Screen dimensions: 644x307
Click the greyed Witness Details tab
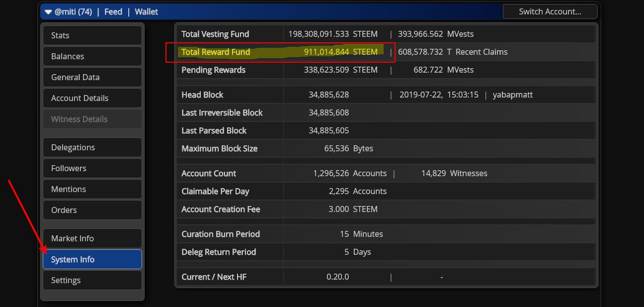click(92, 119)
